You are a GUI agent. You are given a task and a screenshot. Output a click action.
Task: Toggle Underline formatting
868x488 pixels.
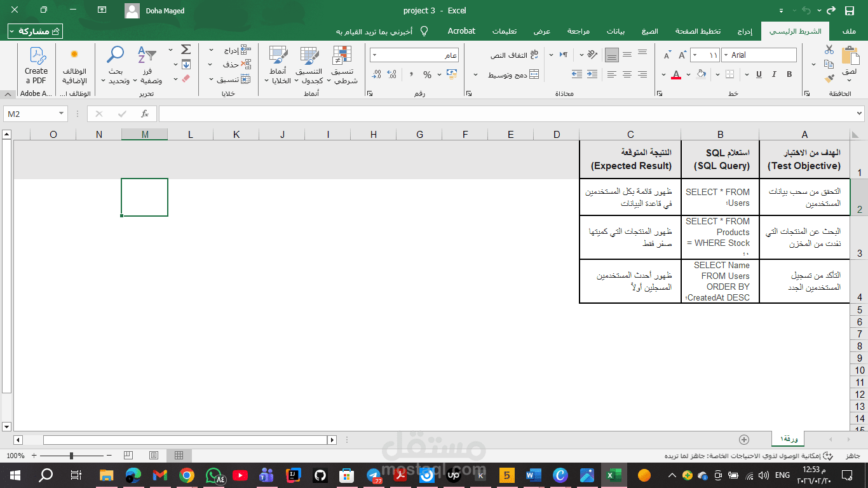tap(758, 74)
